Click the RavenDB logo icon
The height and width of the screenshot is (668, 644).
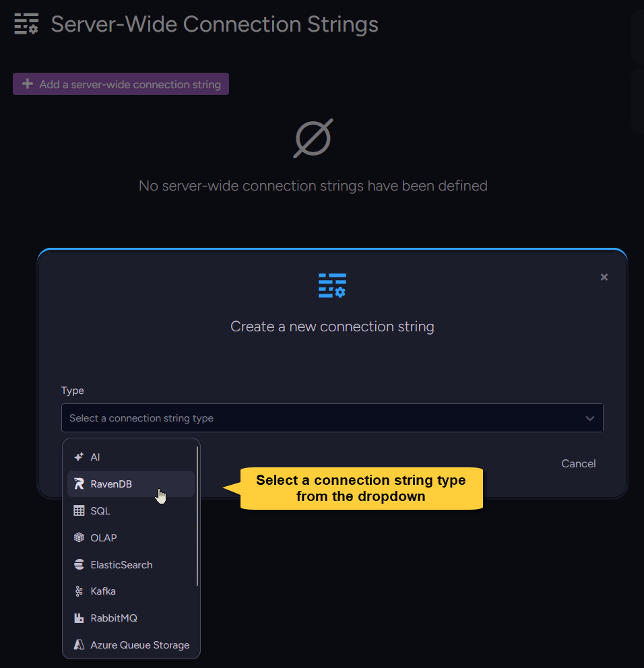[79, 484]
